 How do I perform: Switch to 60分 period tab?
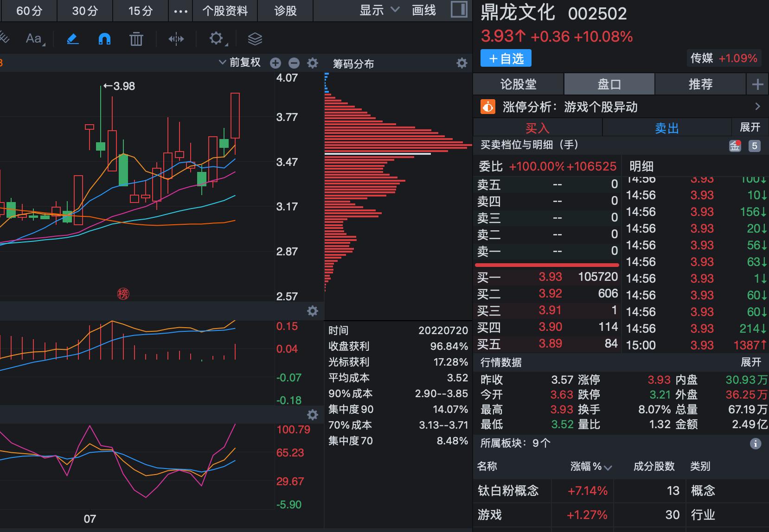[29, 11]
